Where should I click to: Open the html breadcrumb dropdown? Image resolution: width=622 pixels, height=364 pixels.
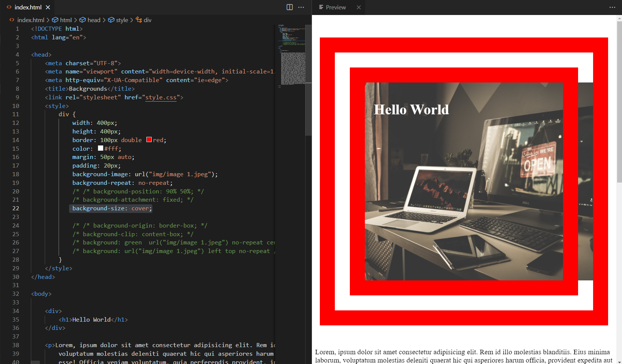65,20
